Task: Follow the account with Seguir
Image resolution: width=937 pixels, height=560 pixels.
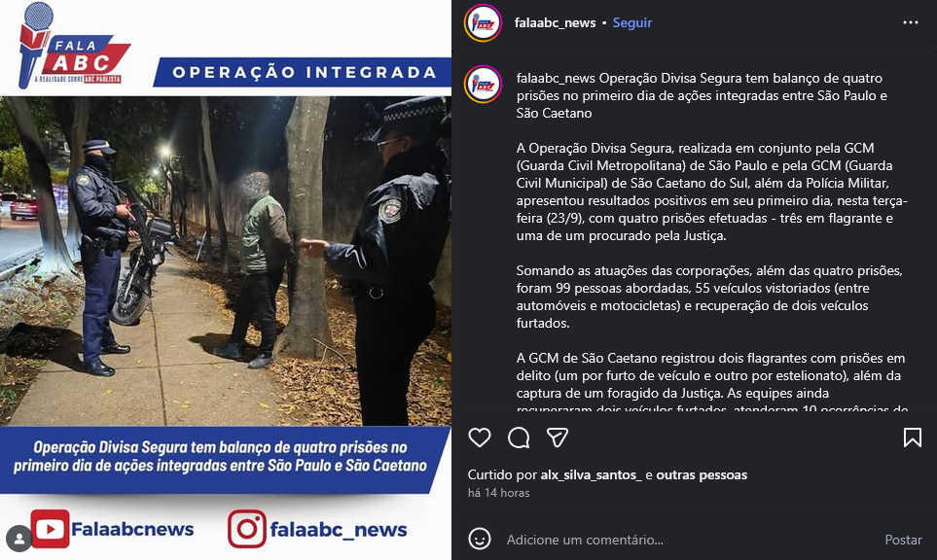Action: (x=632, y=22)
